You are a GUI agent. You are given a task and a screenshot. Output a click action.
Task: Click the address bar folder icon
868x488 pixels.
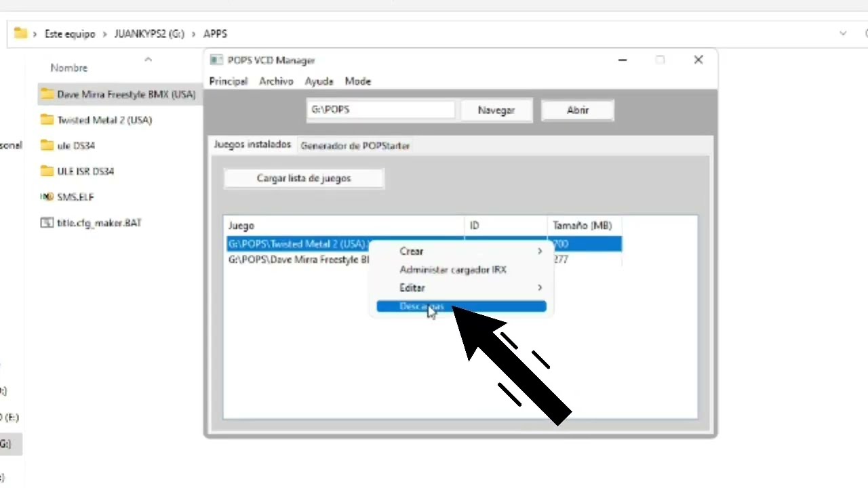20,33
